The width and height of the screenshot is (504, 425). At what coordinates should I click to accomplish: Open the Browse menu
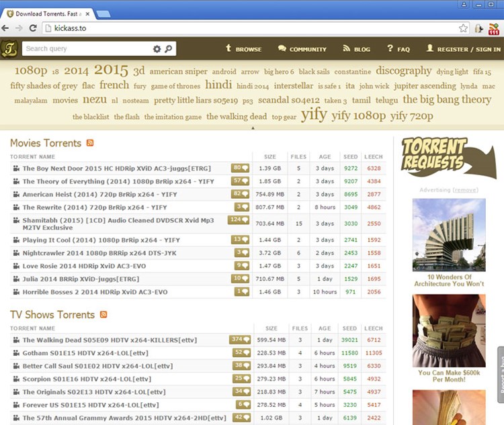point(243,49)
